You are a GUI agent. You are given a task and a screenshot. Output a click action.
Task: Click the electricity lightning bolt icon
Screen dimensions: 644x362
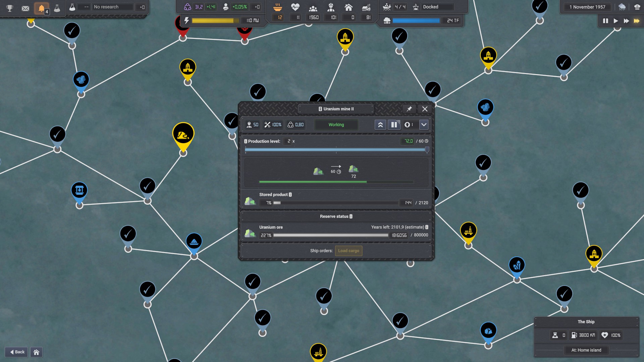pyautogui.click(x=186, y=20)
